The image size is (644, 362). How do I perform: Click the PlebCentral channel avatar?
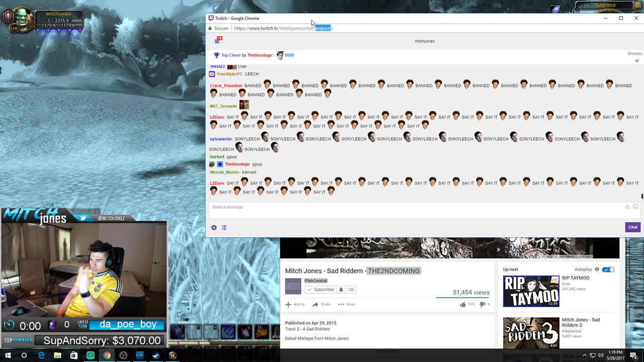[x=293, y=286]
